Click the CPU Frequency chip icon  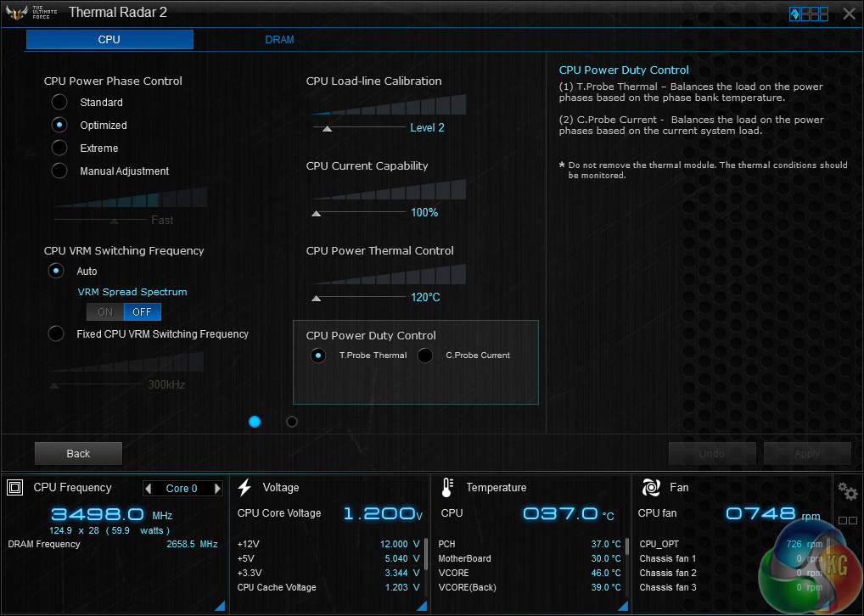pyautogui.click(x=15, y=488)
